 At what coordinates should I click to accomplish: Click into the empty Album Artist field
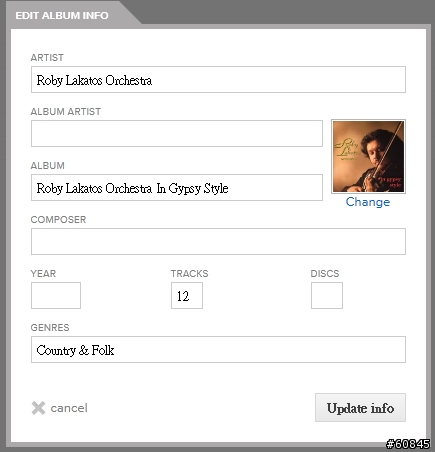(177, 134)
